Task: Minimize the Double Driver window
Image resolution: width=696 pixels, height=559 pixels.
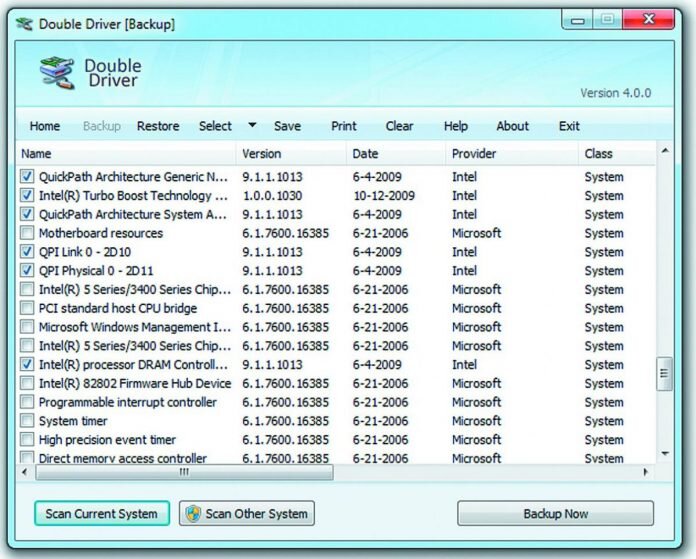Action: (577, 20)
